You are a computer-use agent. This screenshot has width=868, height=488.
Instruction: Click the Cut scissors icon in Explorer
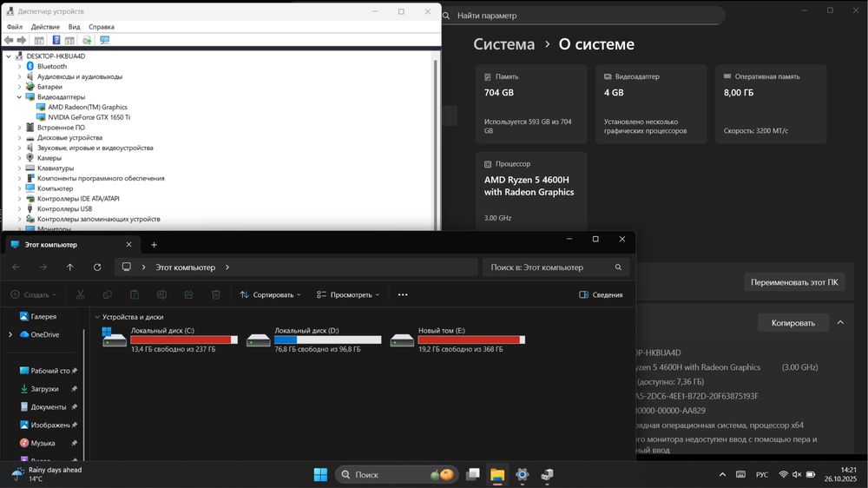tap(80, 294)
